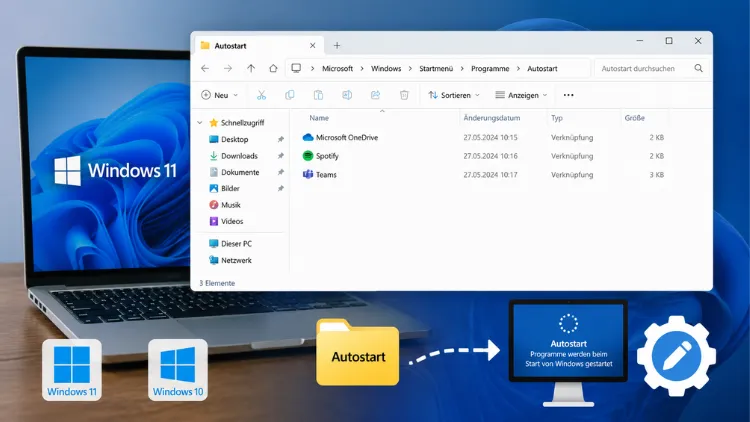
Task: Expand chevron before Microsoft in address bar
Action: pos(312,68)
